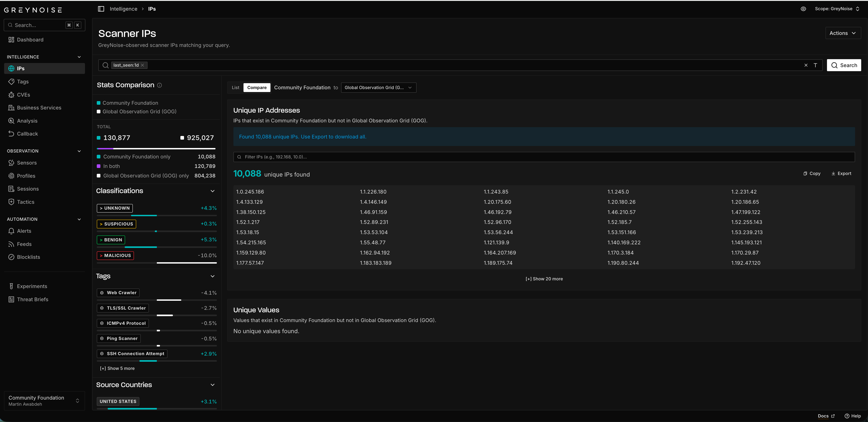Click the Feeds RSS icon
This screenshot has width=868, height=422.
[x=11, y=244]
